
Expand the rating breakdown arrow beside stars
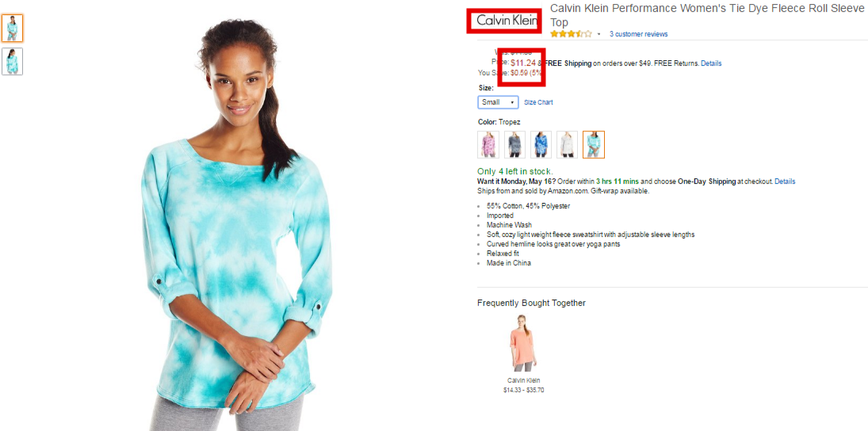click(x=599, y=34)
